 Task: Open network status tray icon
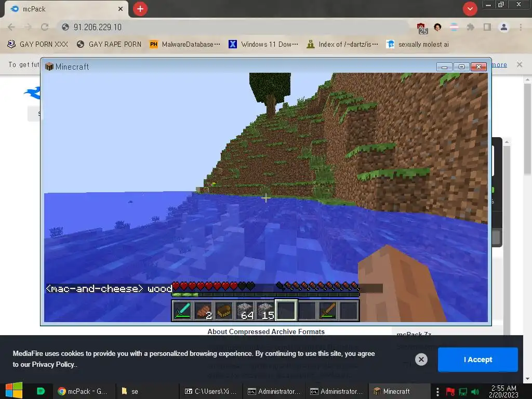[x=463, y=392]
